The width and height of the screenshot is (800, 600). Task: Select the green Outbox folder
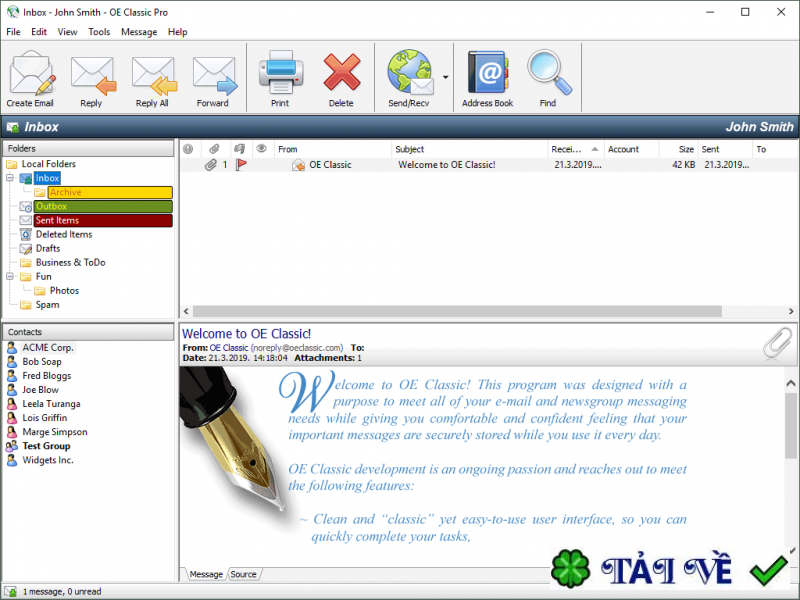pyautogui.click(x=103, y=206)
